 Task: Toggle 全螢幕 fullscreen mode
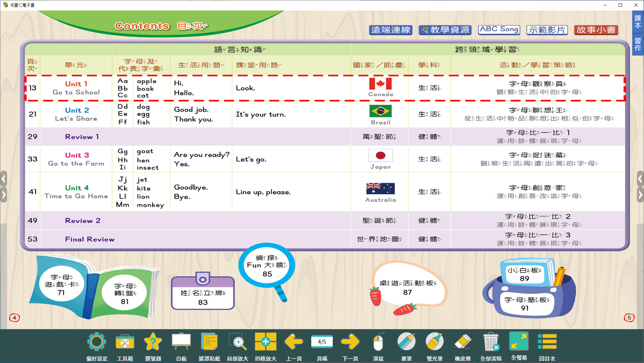coord(519,342)
